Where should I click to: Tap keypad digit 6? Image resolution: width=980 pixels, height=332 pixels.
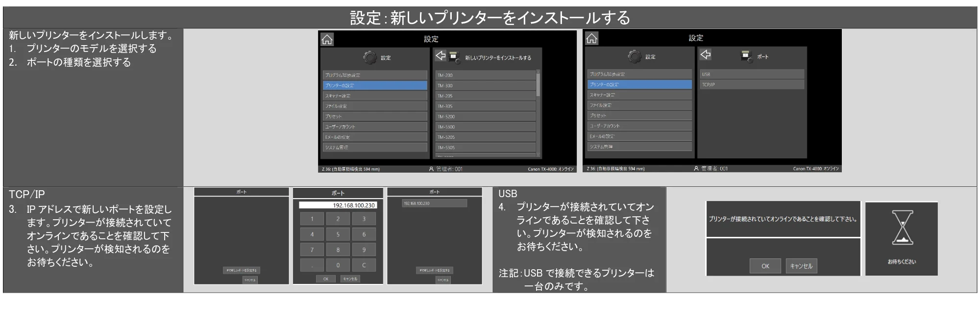point(364,234)
